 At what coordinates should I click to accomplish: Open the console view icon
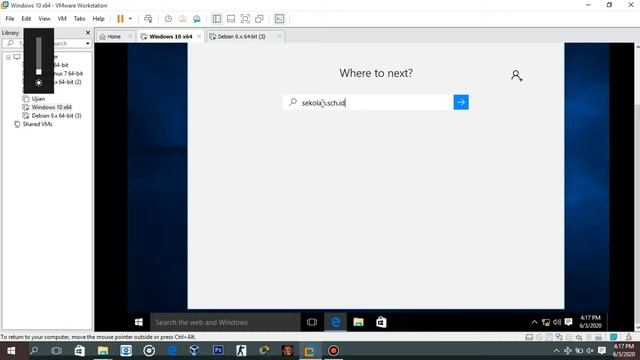(x=279, y=19)
